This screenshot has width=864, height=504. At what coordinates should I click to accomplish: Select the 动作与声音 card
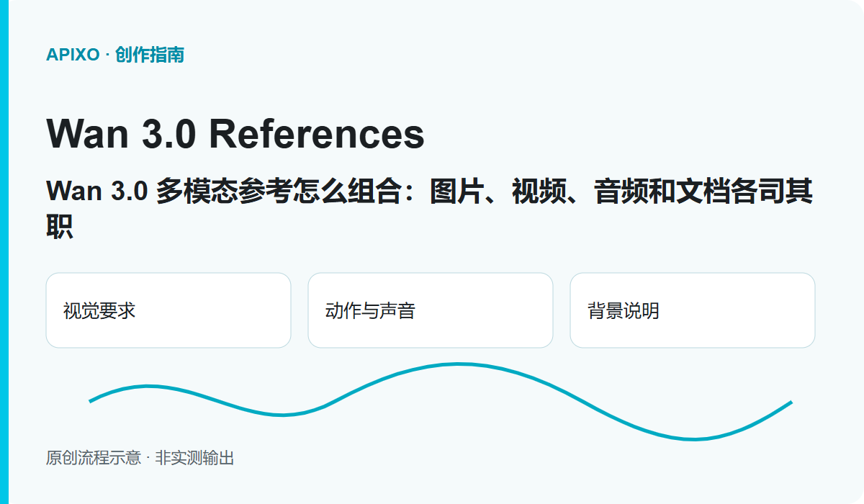click(431, 310)
